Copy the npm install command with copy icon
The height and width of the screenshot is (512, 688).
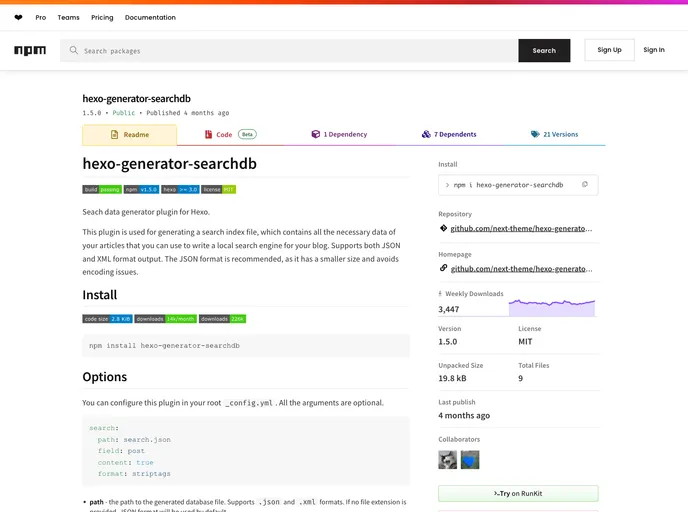(x=585, y=185)
